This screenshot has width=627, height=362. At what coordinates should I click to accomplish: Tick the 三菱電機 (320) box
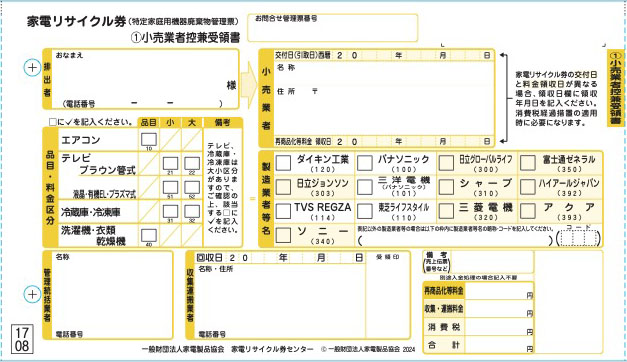[446, 211]
